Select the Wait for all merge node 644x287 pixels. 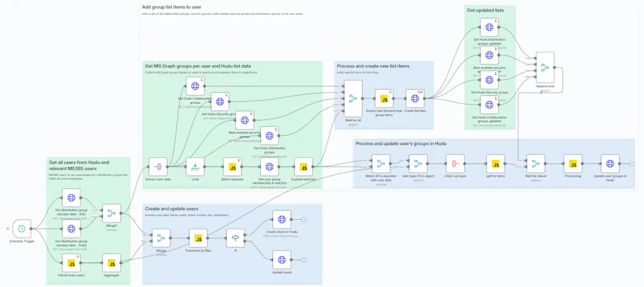click(x=353, y=99)
